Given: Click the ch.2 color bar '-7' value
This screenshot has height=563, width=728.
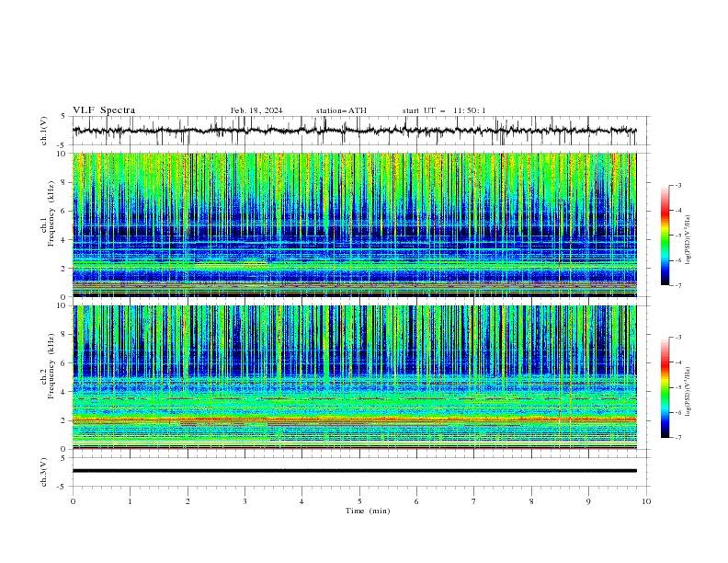Looking at the screenshot, I should tap(678, 438).
